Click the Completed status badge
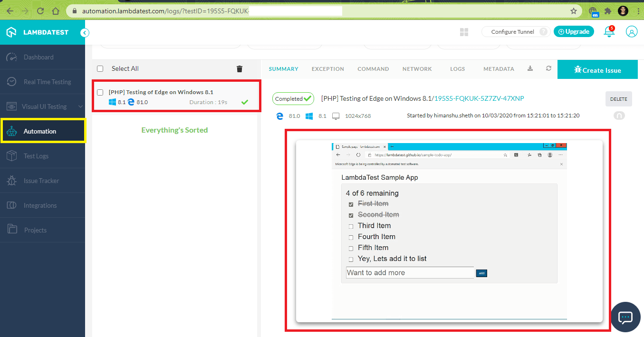Screen dimensions: 644x337 (293, 99)
